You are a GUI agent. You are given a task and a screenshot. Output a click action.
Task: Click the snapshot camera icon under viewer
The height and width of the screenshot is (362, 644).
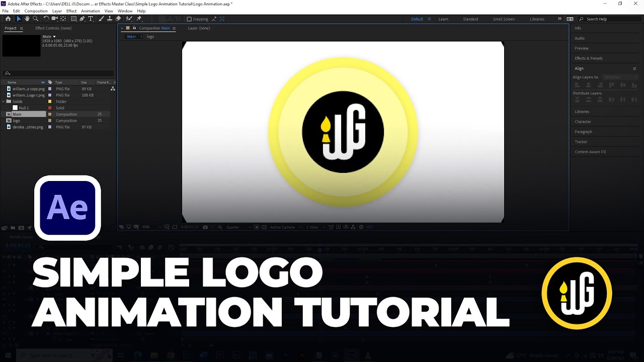[205, 227]
